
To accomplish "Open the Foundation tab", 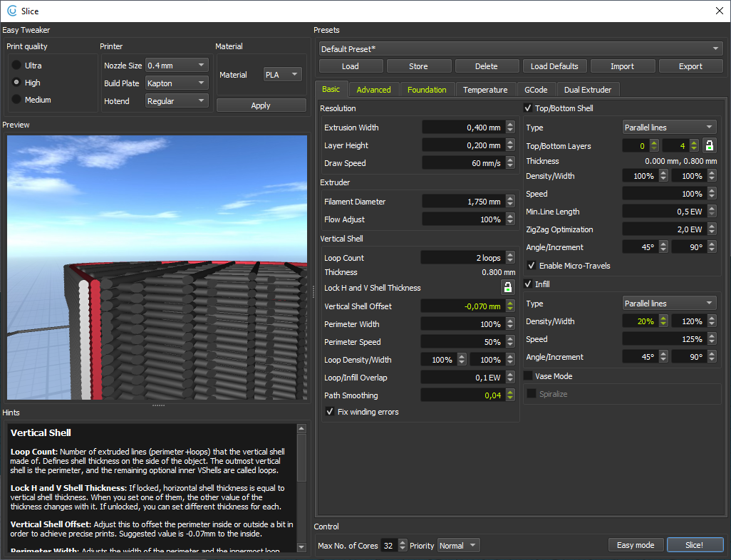I will (427, 90).
